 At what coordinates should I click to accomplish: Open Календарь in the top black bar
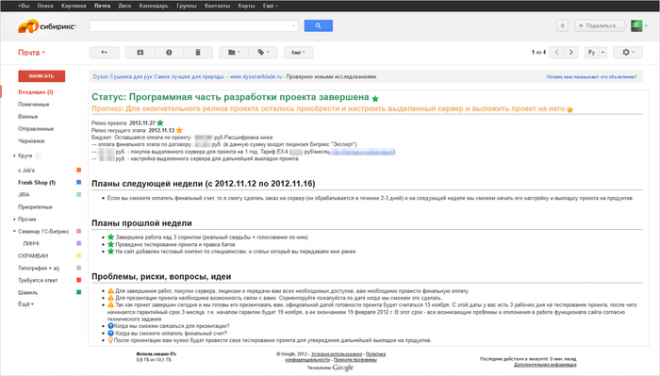click(x=154, y=6)
